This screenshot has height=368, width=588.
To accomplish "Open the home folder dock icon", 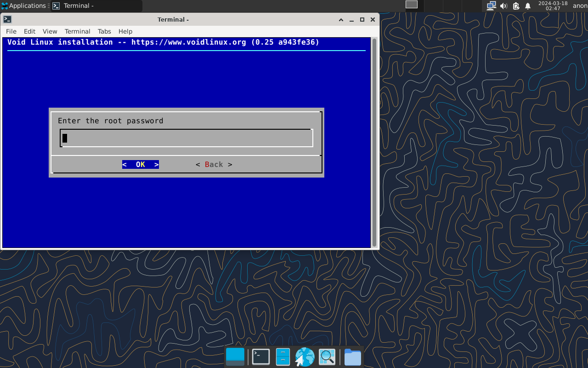I will tap(353, 357).
